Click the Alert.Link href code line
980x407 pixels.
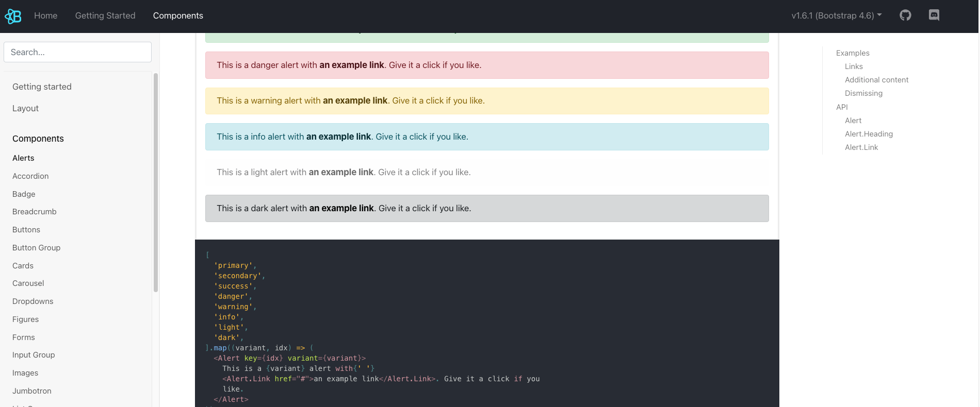pyautogui.click(x=381, y=379)
